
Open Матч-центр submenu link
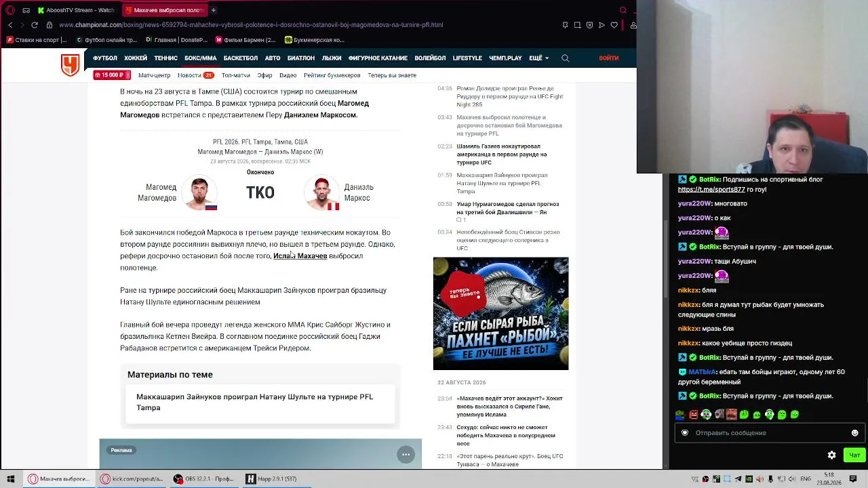[154, 75]
